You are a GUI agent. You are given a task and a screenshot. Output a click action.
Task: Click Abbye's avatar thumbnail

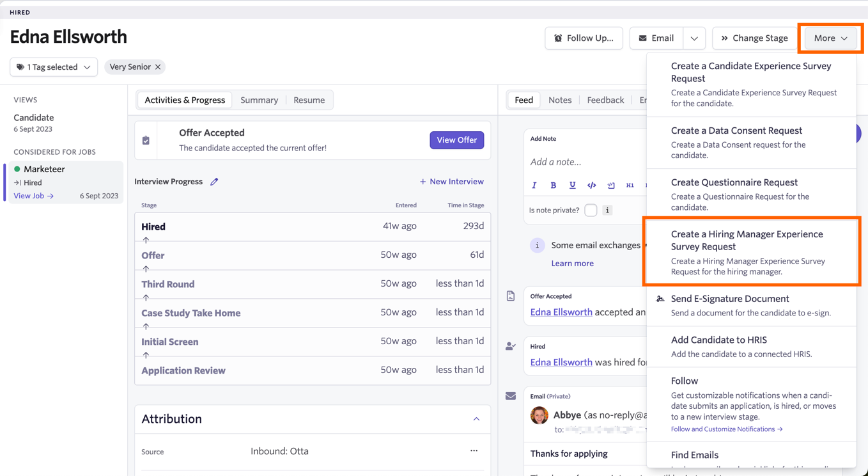[539, 415]
